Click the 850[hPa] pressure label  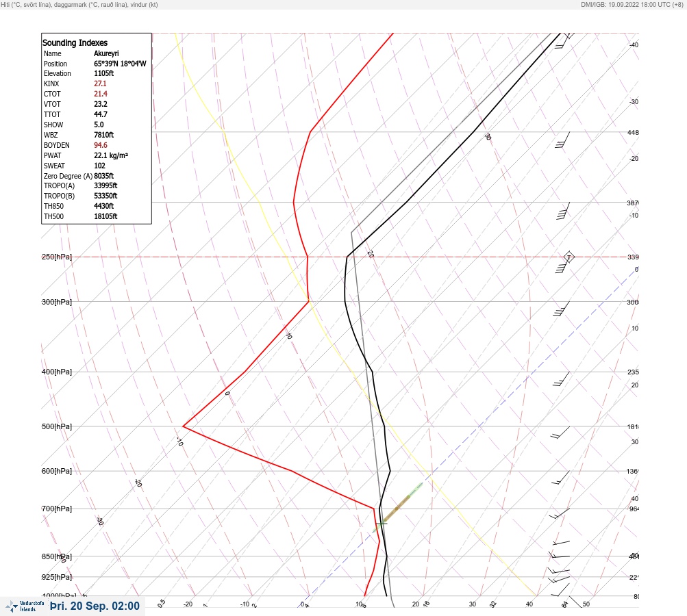[57, 556]
